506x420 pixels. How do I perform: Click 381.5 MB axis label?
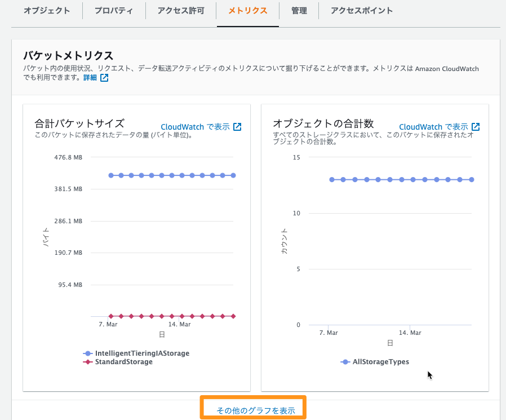(x=68, y=189)
